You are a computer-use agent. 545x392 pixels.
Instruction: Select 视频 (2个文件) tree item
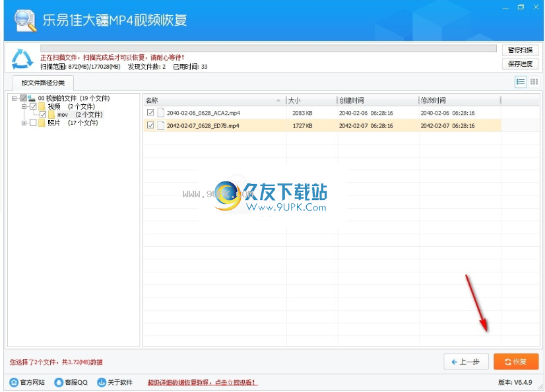(x=71, y=106)
